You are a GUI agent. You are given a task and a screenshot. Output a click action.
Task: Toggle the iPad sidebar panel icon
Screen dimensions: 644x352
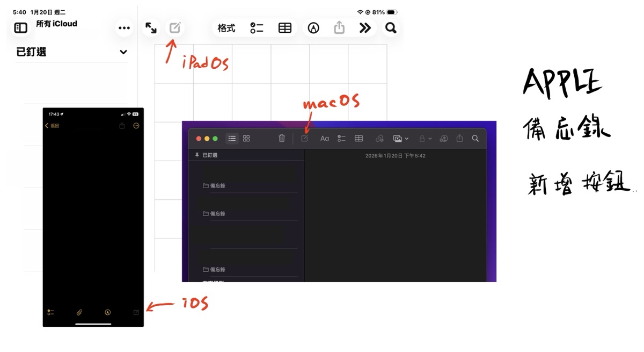pos(21,28)
